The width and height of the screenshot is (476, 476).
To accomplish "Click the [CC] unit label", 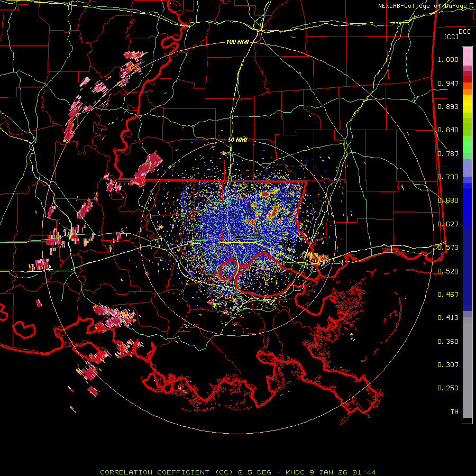I will [x=452, y=36].
